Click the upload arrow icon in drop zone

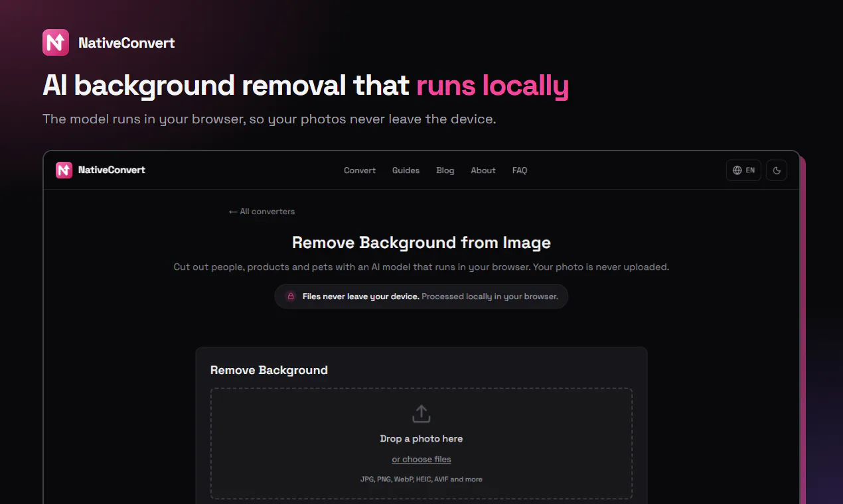pyautogui.click(x=421, y=414)
